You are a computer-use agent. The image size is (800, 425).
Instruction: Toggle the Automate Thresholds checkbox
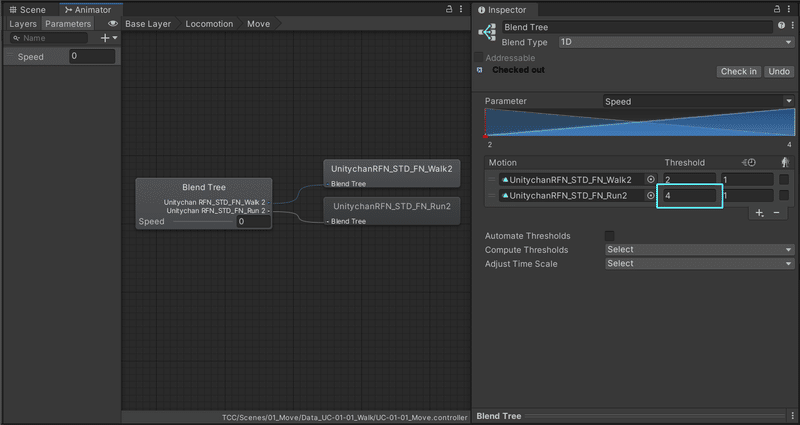[610, 236]
